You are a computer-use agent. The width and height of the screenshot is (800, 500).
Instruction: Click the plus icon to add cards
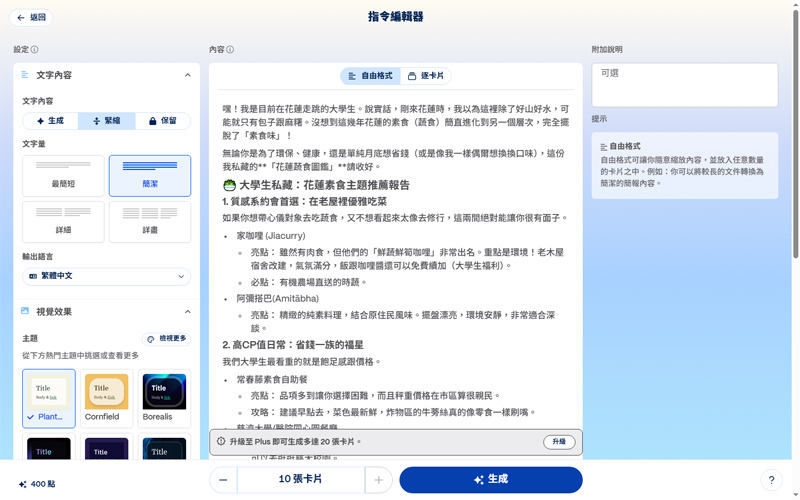[x=378, y=480]
